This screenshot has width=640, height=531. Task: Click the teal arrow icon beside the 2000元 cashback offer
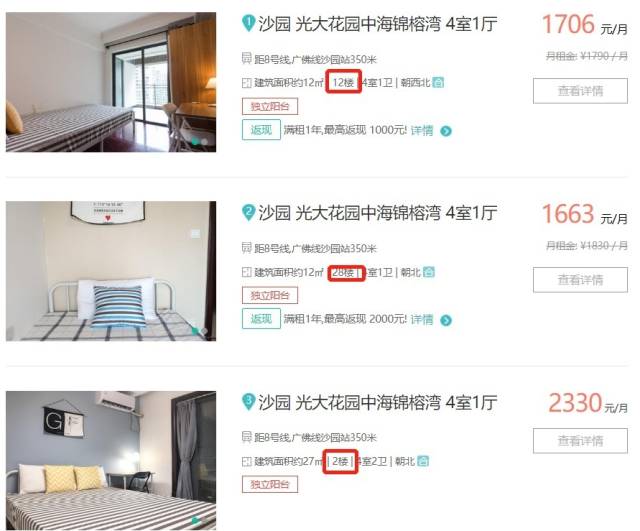[x=446, y=320]
